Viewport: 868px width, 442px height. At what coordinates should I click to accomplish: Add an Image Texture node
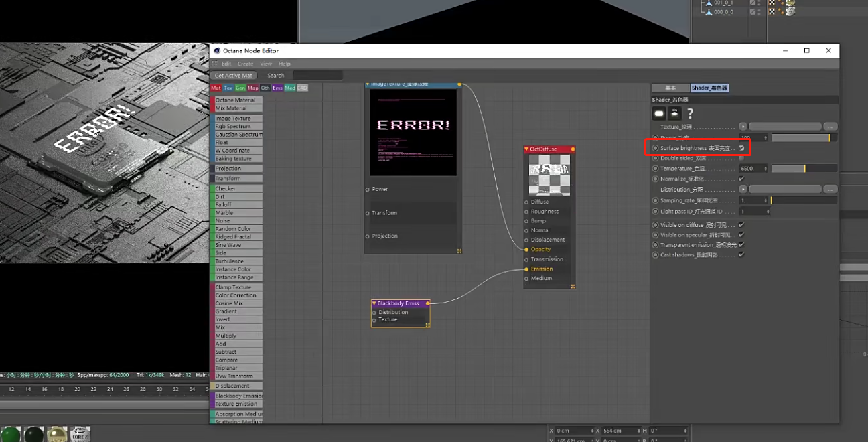[237, 119]
